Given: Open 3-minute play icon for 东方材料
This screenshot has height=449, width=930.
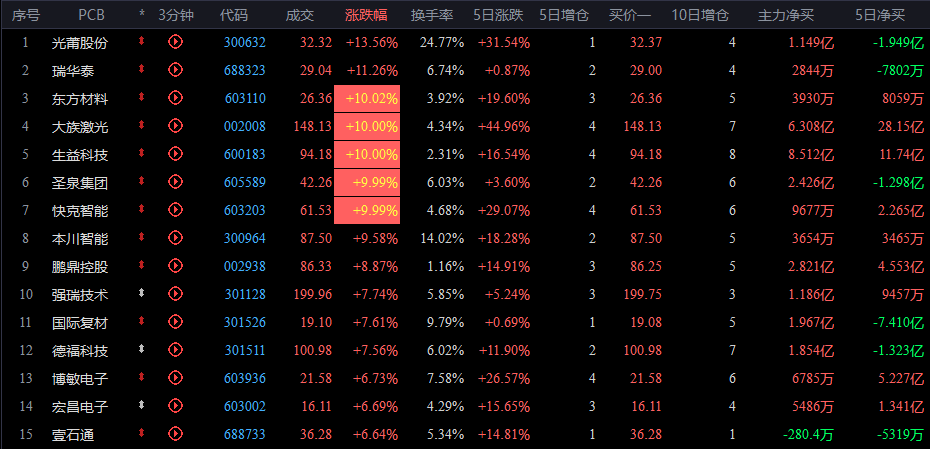Looking at the screenshot, I should pyautogui.click(x=175, y=98).
